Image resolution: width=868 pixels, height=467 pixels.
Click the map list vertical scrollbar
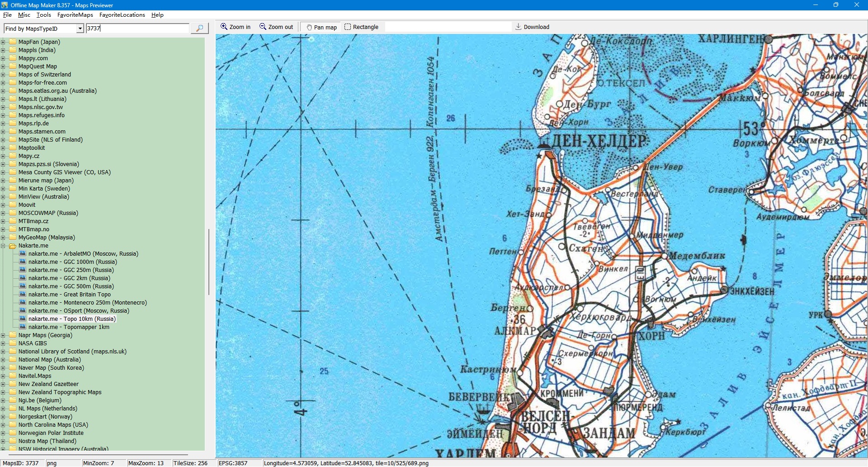(208, 262)
